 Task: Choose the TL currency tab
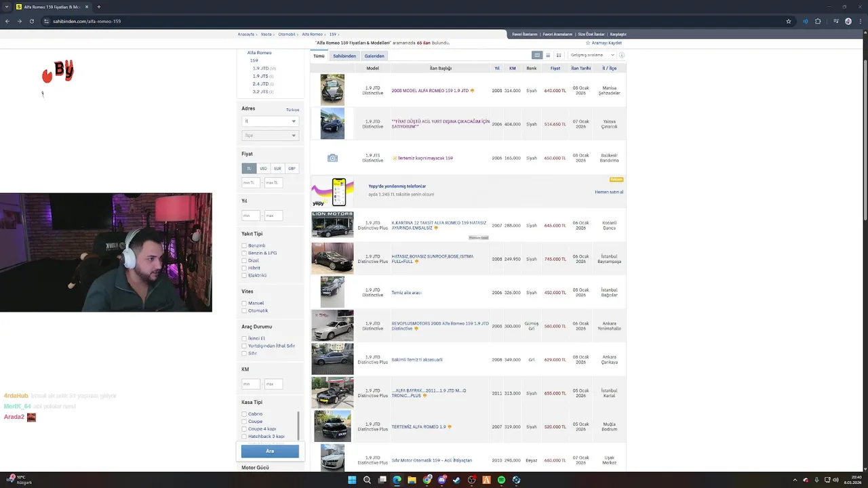coord(249,168)
